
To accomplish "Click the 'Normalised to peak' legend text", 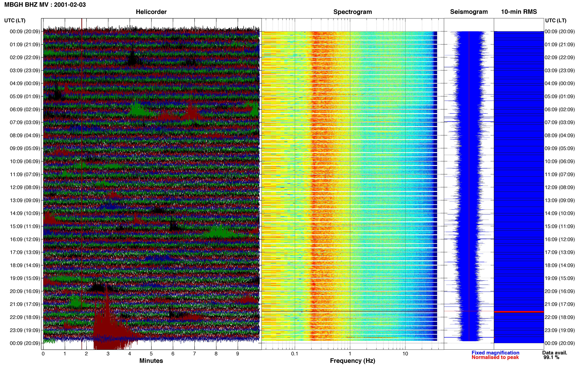I will [495, 357].
